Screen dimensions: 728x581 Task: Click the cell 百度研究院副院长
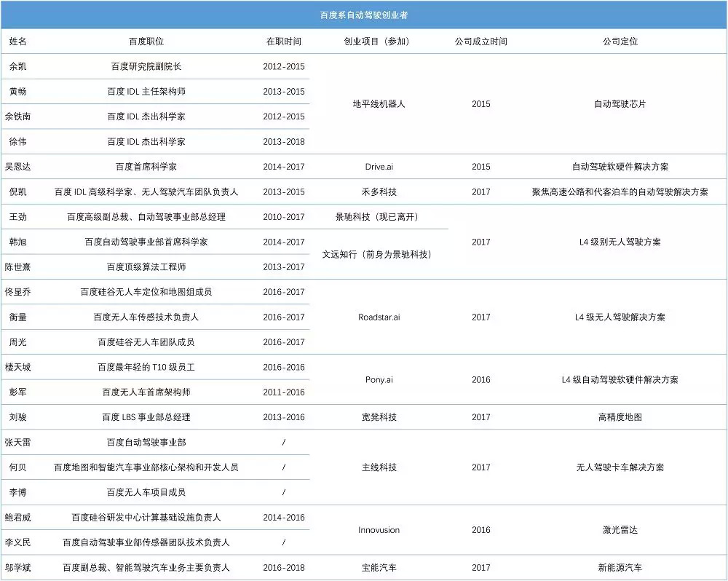(x=146, y=66)
